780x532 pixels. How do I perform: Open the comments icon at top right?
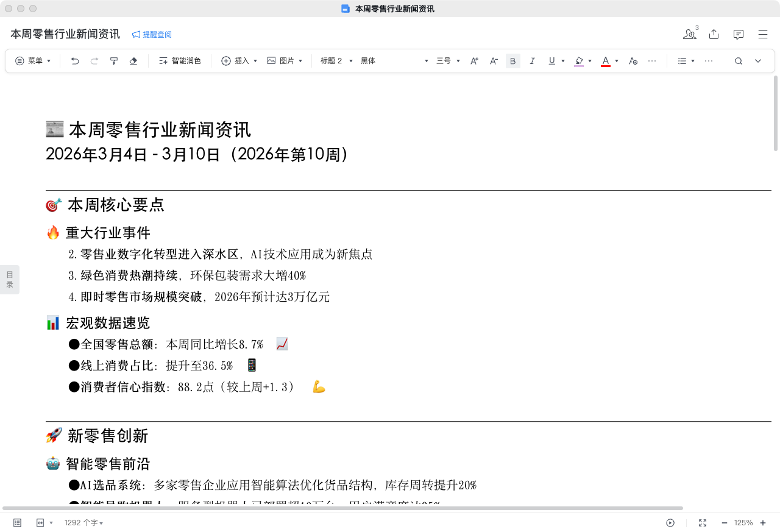[738, 35]
